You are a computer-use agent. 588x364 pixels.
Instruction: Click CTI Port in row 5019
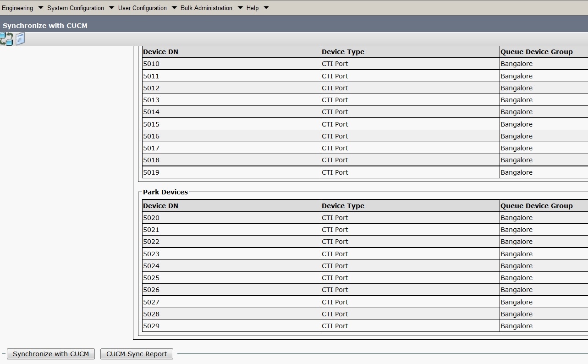[335, 172]
